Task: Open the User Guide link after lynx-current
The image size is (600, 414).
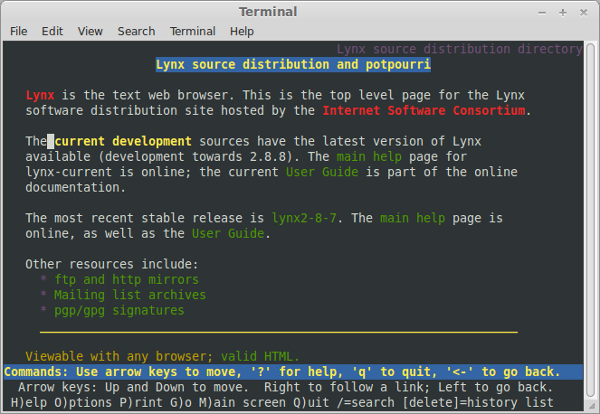Action: pyautogui.click(x=322, y=172)
